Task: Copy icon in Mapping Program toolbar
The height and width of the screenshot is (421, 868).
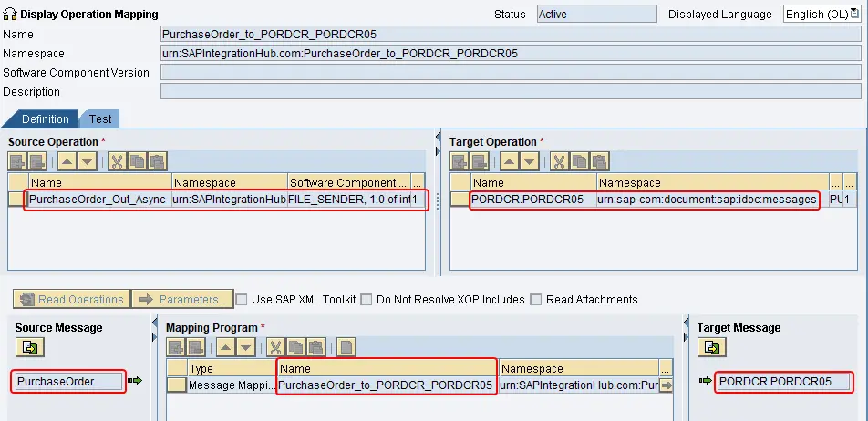Action: [296, 347]
